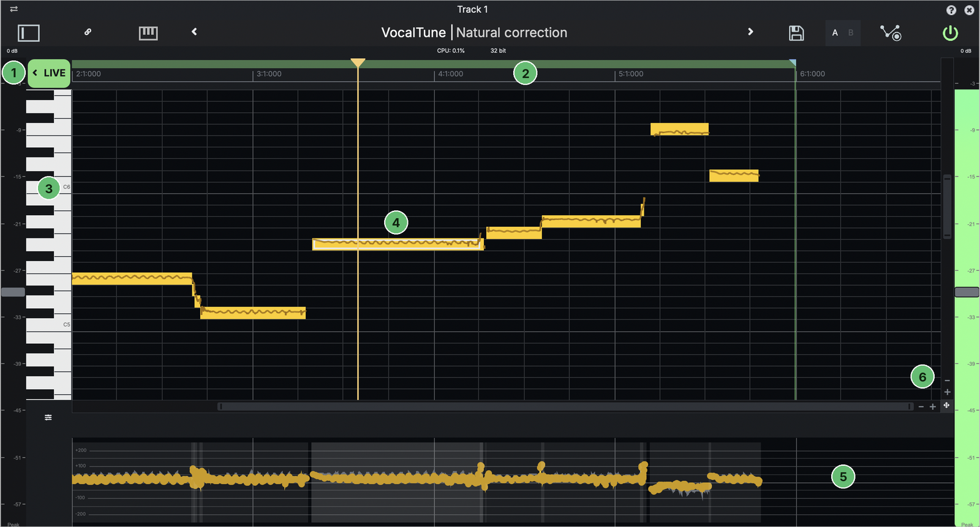Select the lowest yellow note block

tap(253, 313)
